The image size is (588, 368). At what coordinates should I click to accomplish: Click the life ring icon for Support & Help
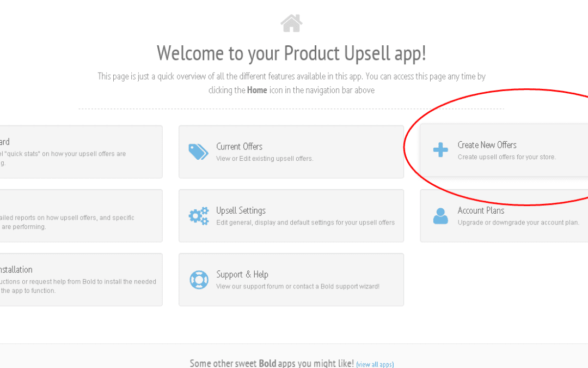tap(198, 280)
